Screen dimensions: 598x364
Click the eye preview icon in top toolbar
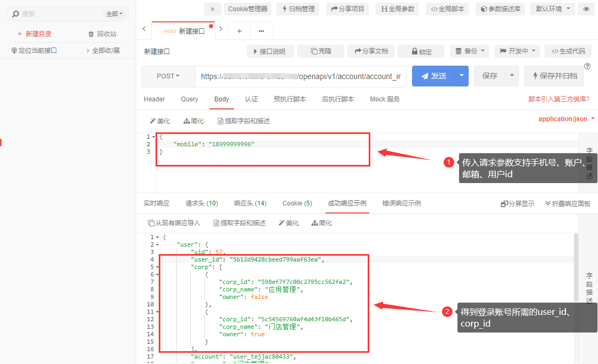[x=587, y=9]
